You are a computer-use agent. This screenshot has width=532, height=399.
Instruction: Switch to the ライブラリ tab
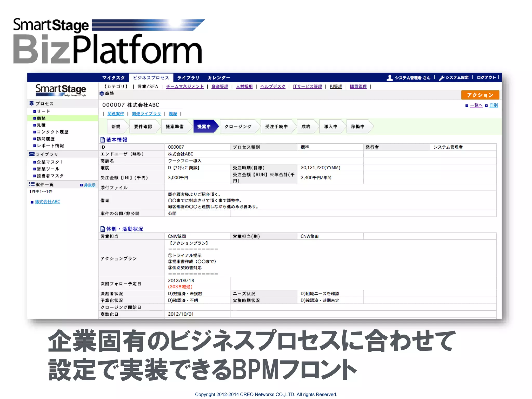pyautogui.click(x=188, y=78)
